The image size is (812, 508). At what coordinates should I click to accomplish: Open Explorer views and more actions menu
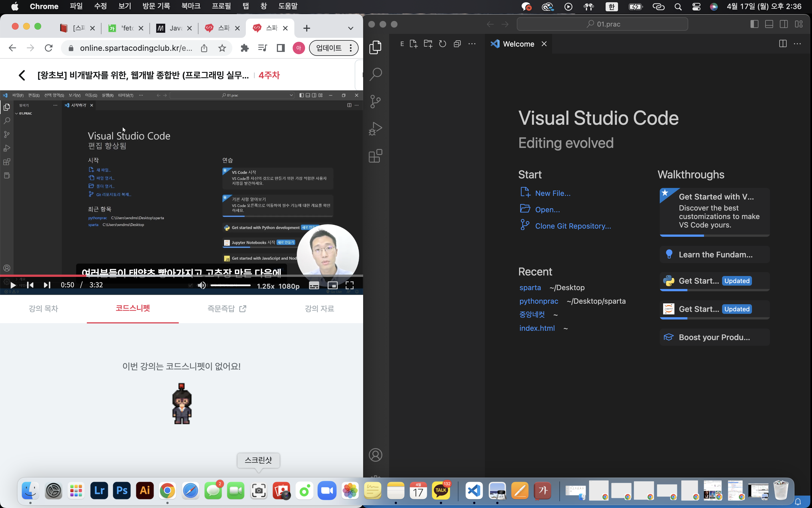pos(472,44)
